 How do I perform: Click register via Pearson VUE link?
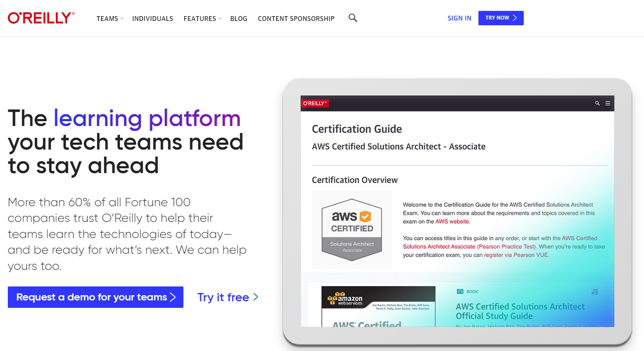tap(516, 255)
